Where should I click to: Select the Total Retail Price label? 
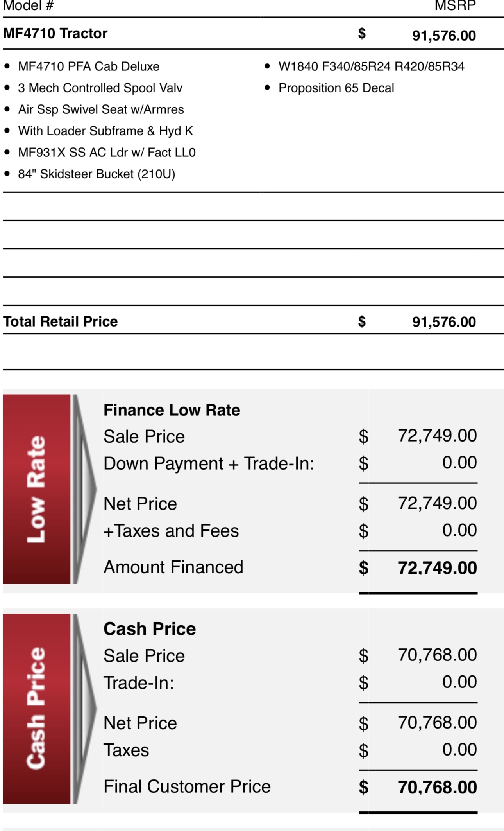(60, 321)
